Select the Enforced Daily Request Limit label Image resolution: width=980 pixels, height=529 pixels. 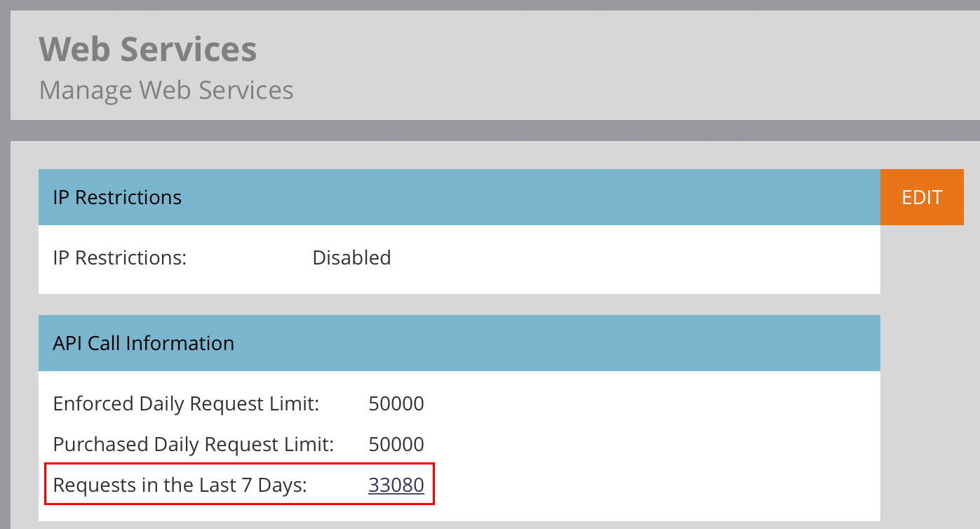point(186,404)
